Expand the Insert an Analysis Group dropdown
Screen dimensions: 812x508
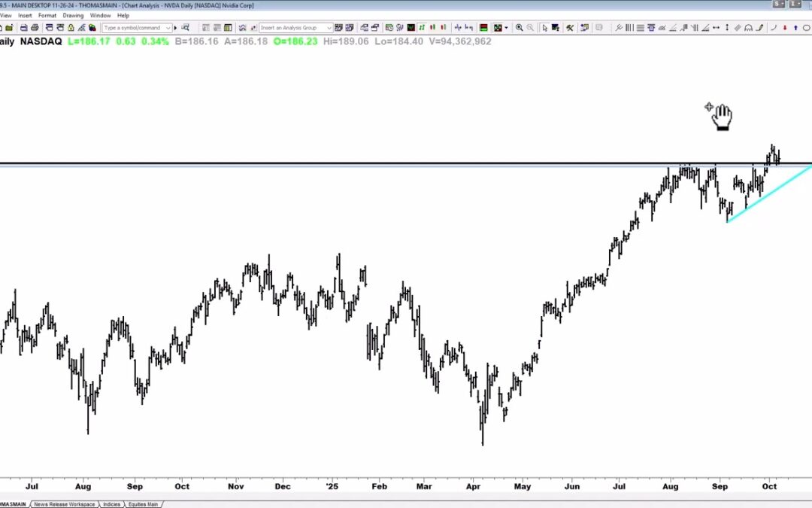tap(329, 28)
